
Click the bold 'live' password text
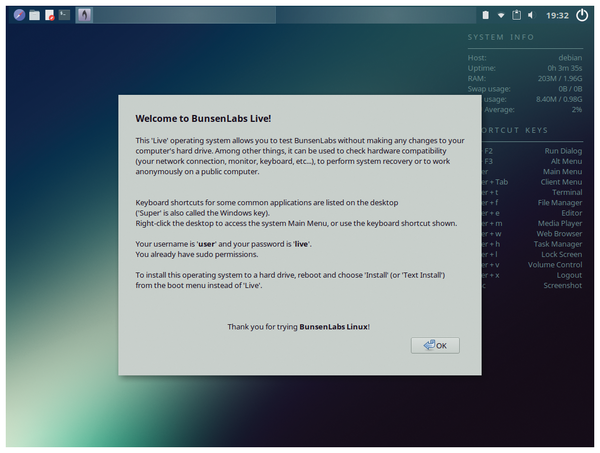pyautogui.click(x=302, y=244)
